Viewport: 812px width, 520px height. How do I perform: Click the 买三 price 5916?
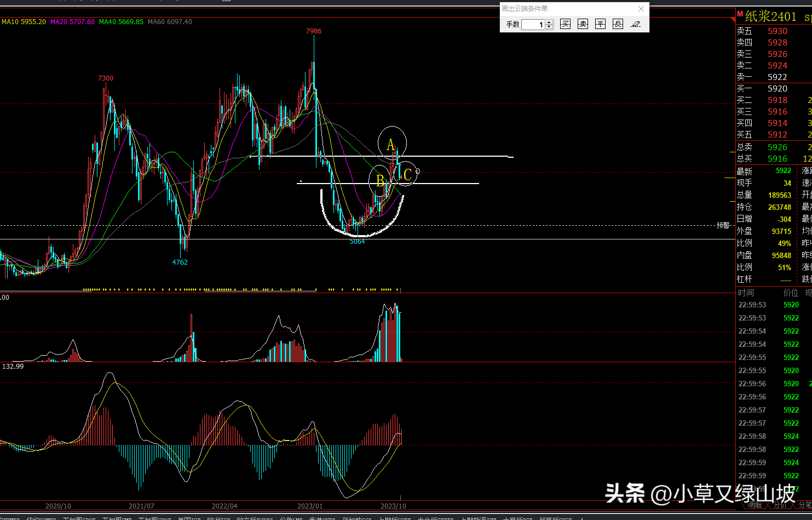pyautogui.click(x=778, y=112)
